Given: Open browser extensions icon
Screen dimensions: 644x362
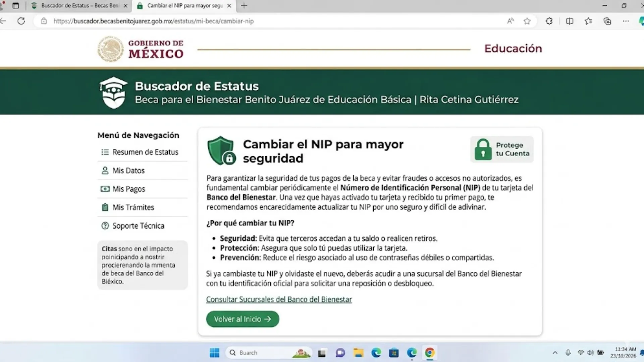Looking at the screenshot, I should tap(549, 21).
